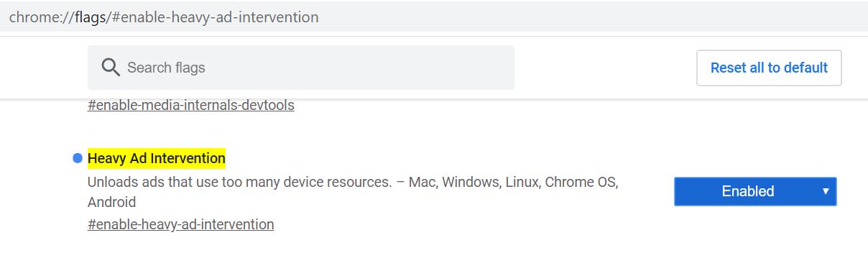This screenshot has width=868, height=271.
Task: Open the #enable-media-internals-devtools link
Action: tap(191, 105)
